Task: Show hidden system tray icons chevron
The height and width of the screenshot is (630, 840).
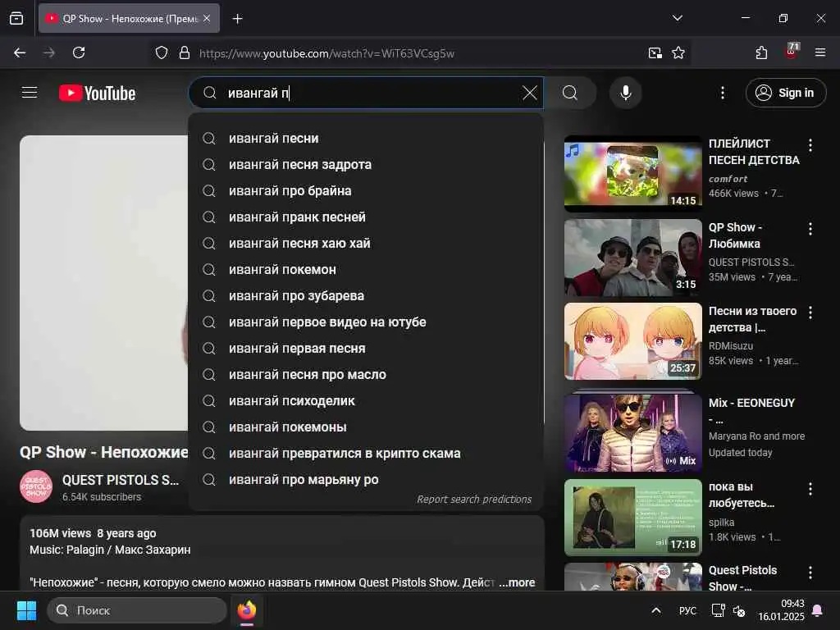Action: (655, 610)
